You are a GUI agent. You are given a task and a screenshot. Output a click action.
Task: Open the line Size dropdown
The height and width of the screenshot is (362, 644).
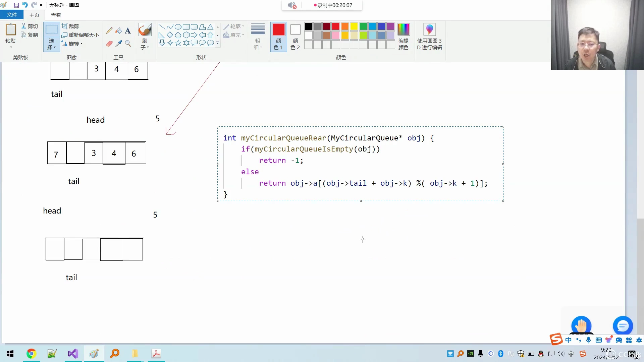pyautogui.click(x=258, y=37)
